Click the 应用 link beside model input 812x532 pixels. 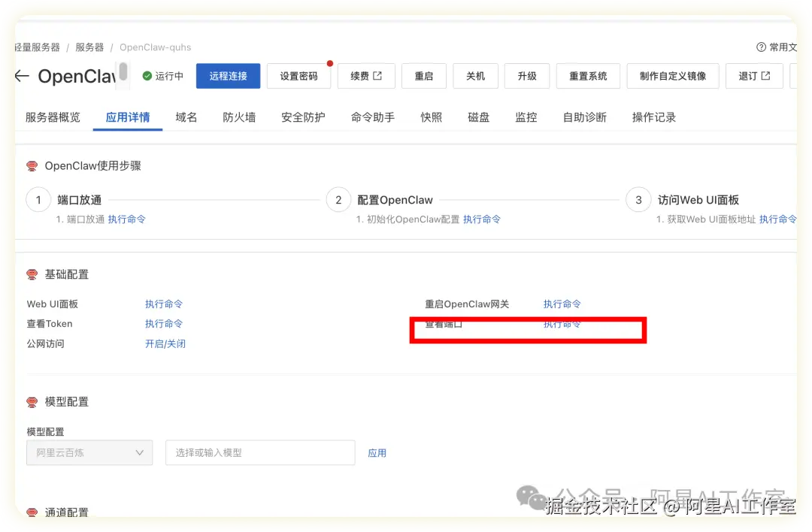coord(377,453)
